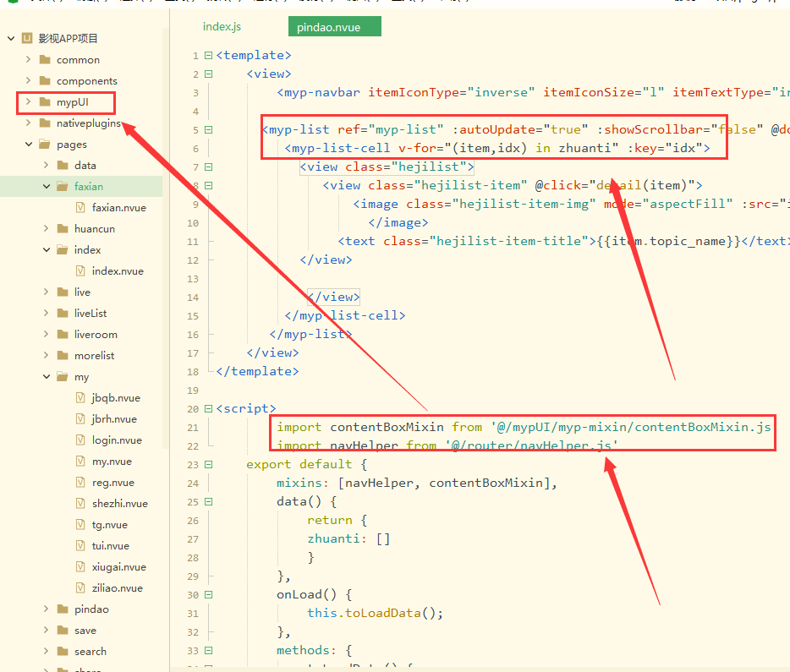
Task: Expand the common folder chevron
Action: pos(28,59)
